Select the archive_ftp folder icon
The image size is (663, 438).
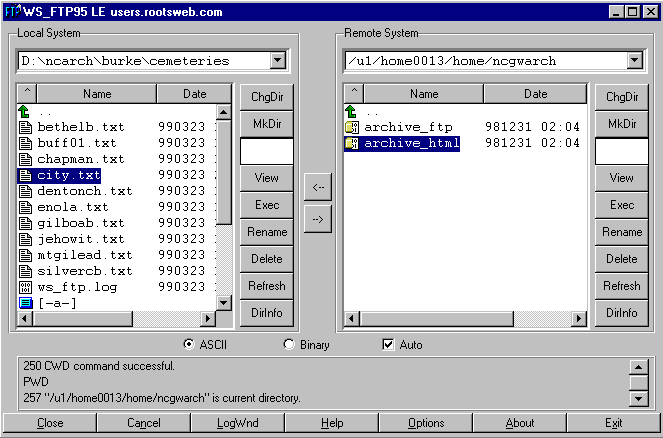351,127
